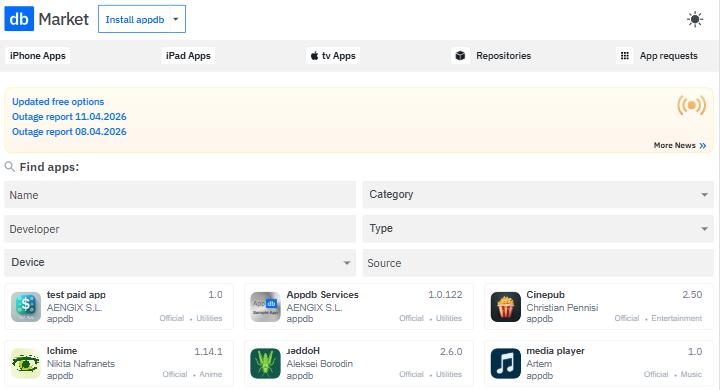Click the More News link
Image resolution: width=720 pixels, height=390 pixels.
680,145
